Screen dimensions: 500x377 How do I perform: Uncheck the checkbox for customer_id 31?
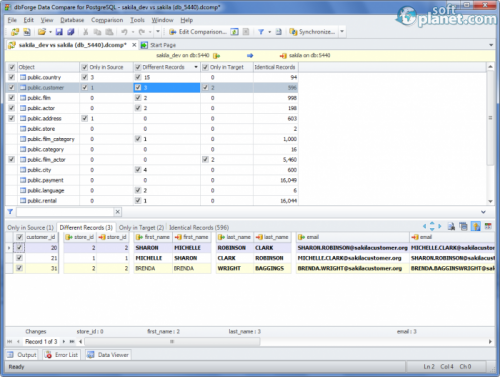[x=19, y=268]
